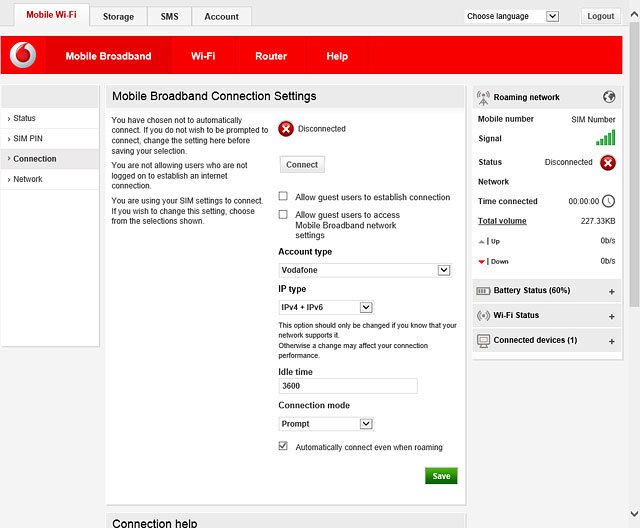640x528 pixels.
Task: Open Help in the red menu
Action: (337, 56)
